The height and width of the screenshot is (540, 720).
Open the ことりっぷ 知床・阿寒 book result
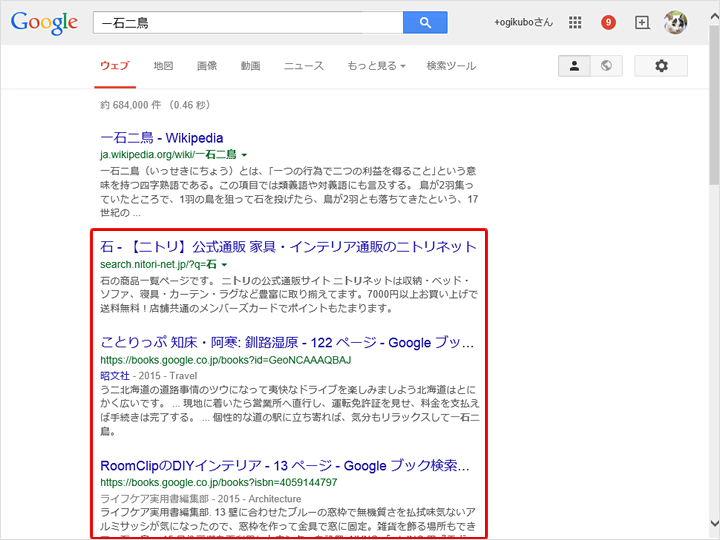287,343
